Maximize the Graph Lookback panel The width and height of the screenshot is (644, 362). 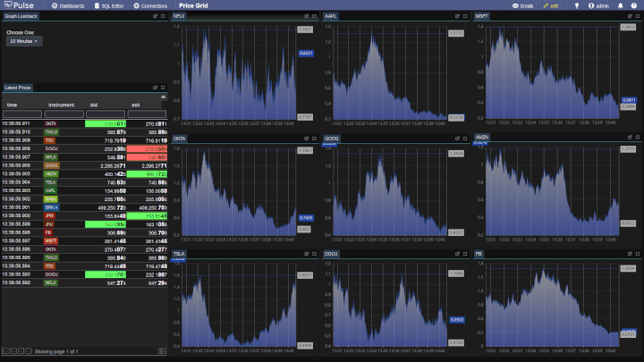click(x=163, y=16)
